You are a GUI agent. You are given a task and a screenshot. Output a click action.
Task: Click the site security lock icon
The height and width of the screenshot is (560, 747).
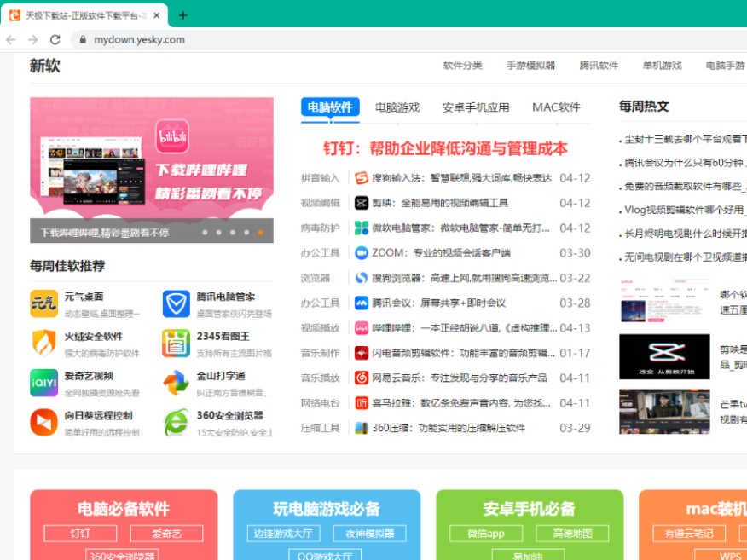83,39
